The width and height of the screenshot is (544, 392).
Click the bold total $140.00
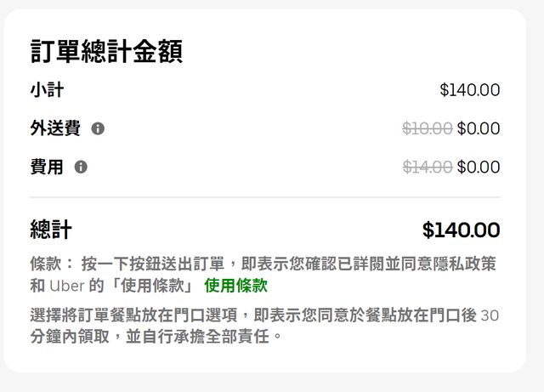[x=461, y=230]
